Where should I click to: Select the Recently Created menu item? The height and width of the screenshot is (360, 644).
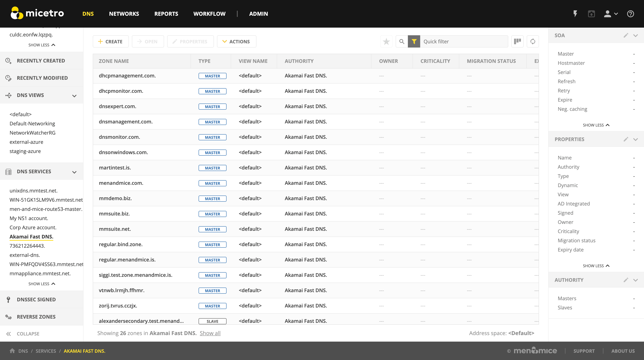[42, 61]
